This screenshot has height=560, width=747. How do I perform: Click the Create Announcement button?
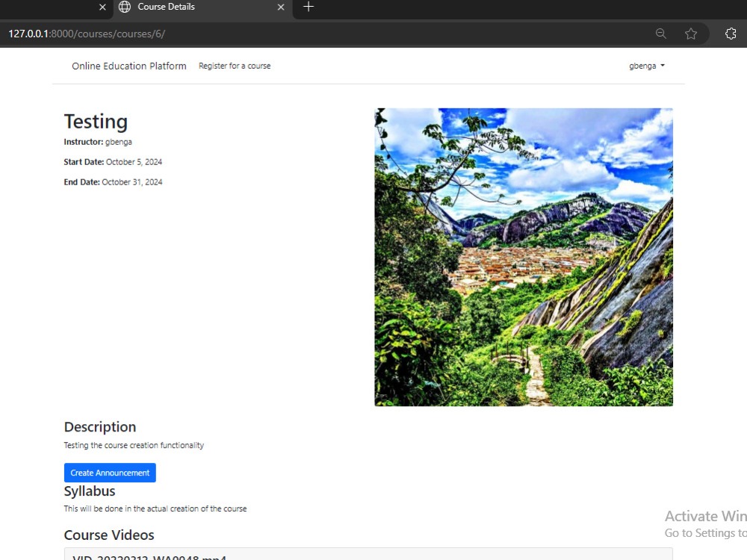(x=110, y=473)
